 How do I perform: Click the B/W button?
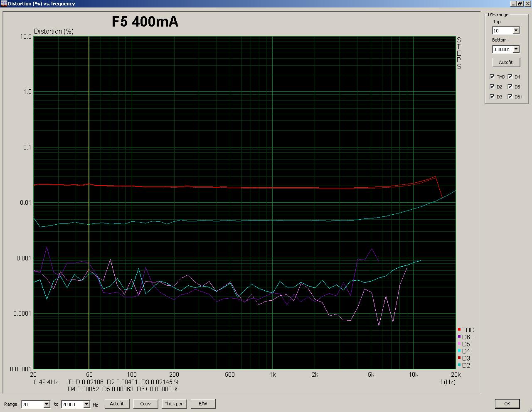click(x=203, y=404)
